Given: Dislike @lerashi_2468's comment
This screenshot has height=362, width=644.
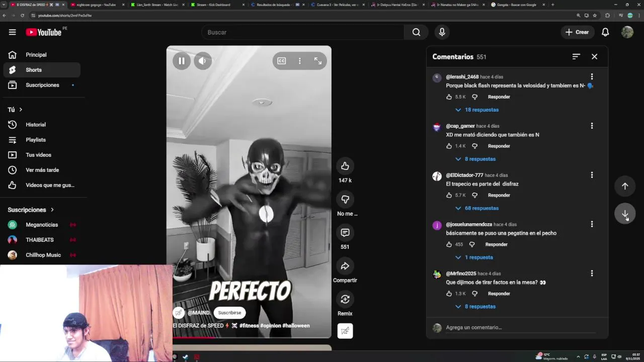Looking at the screenshot, I should click(474, 97).
